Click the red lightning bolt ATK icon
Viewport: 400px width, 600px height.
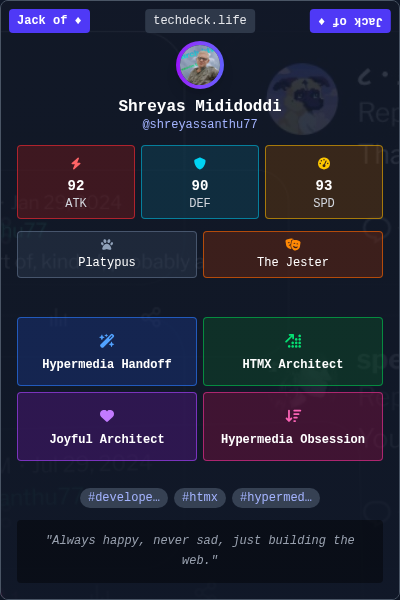(x=76, y=163)
